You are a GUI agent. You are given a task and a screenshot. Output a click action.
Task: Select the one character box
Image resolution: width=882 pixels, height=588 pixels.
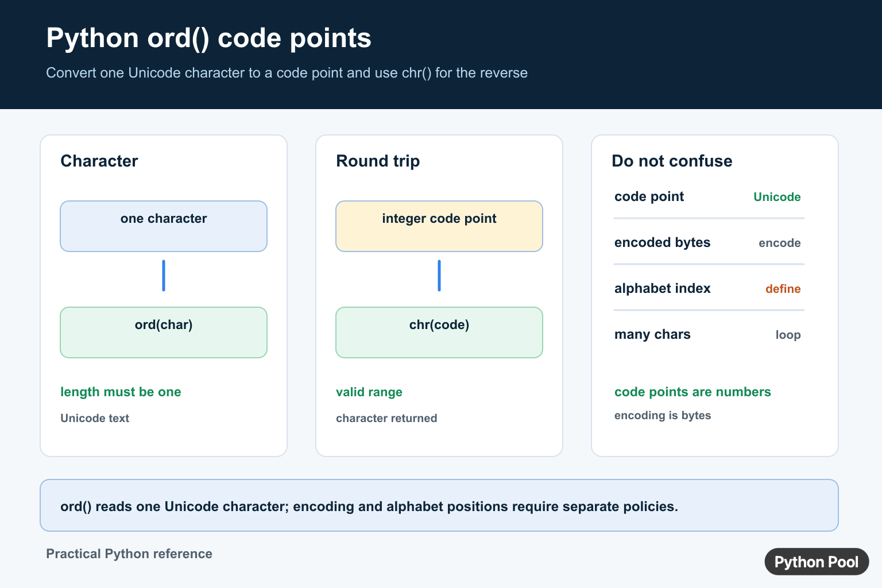point(164,226)
